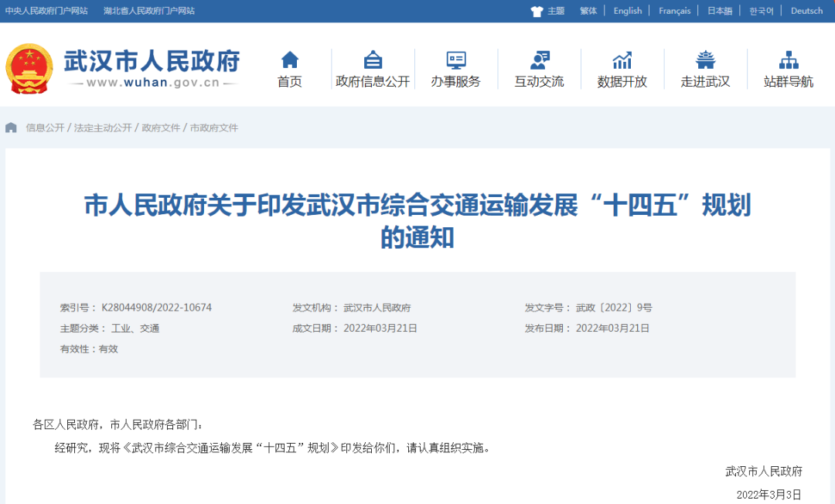835x504 pixels.
Task: Switch to 繁体 traditional Chinese
Action: click(588, 11)
